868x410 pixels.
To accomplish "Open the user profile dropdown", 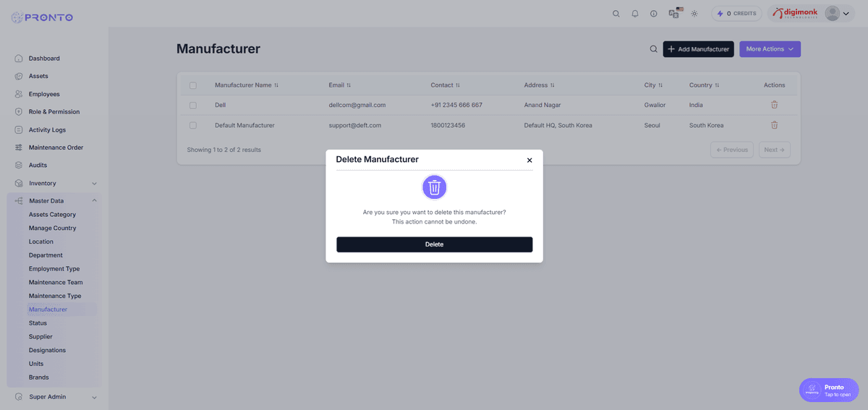I will [838, 14].
